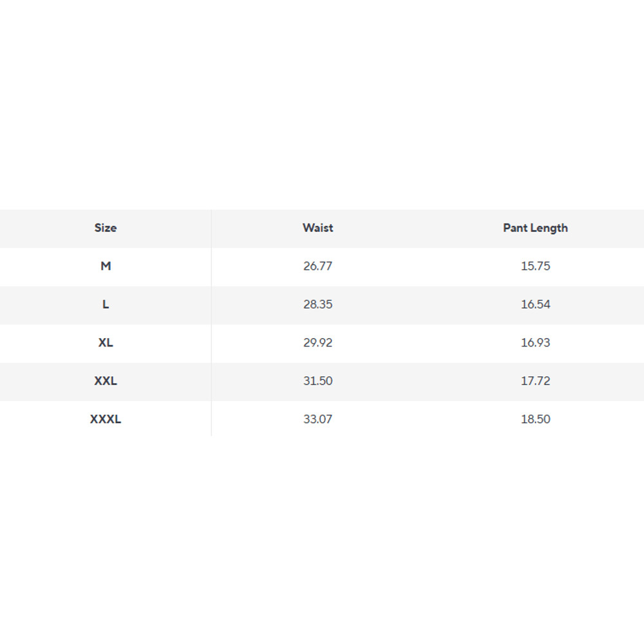Click the 15.75 pant length value
This screenshot has width=644, height=644.
tap(535, 266)
